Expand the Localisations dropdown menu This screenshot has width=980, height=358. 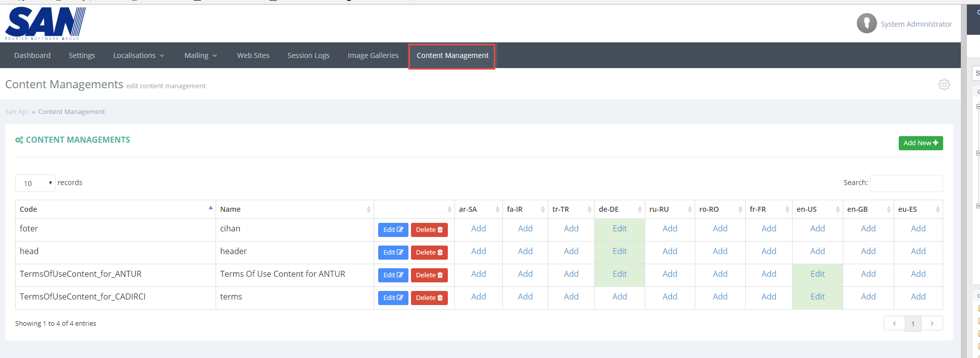pyautogui.click(x=139, y=55)
